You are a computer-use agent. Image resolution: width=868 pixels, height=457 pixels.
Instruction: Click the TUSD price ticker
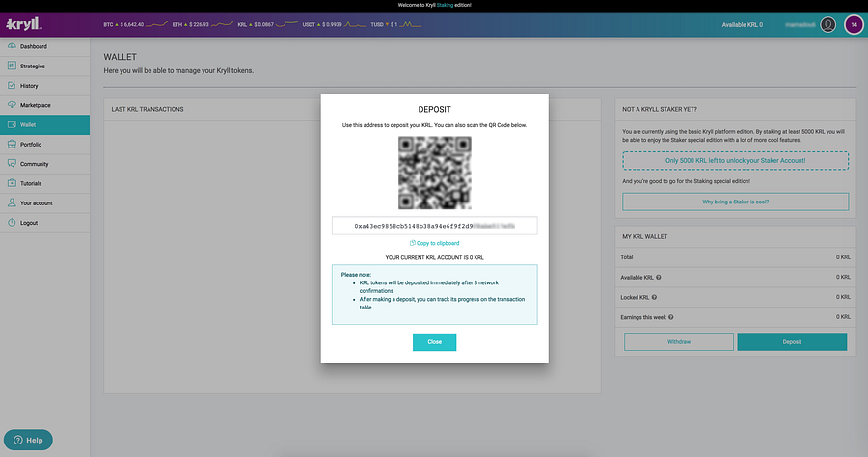[x=395, y=24]
